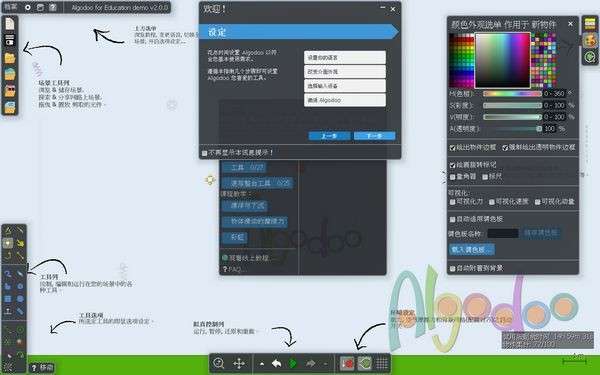Expand speed options arrow left of undo
Screen dimensions: 600x375
point(262,364)
